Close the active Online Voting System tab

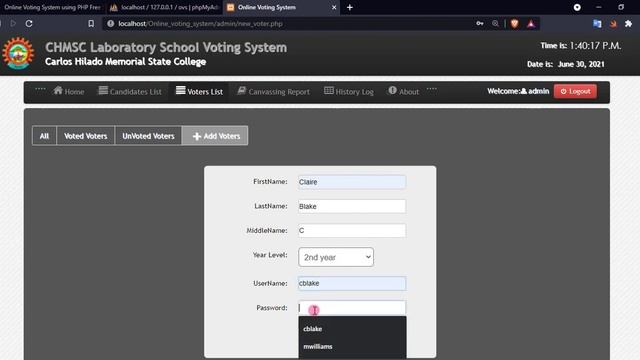(x=334, y=7)
